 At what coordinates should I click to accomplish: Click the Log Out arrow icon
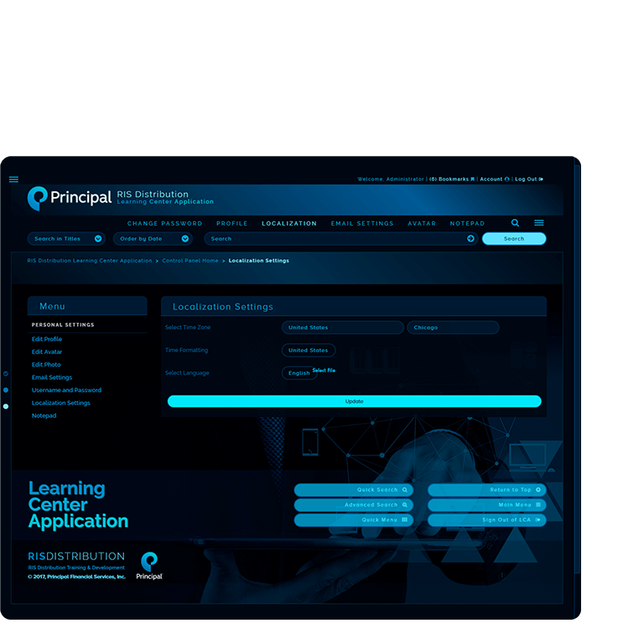541,179
